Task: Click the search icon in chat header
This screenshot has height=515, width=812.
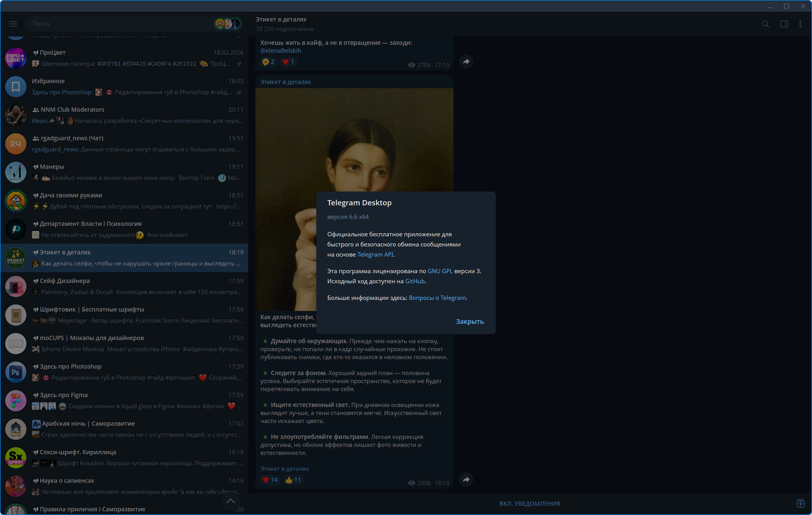Action: coord(765,24)
